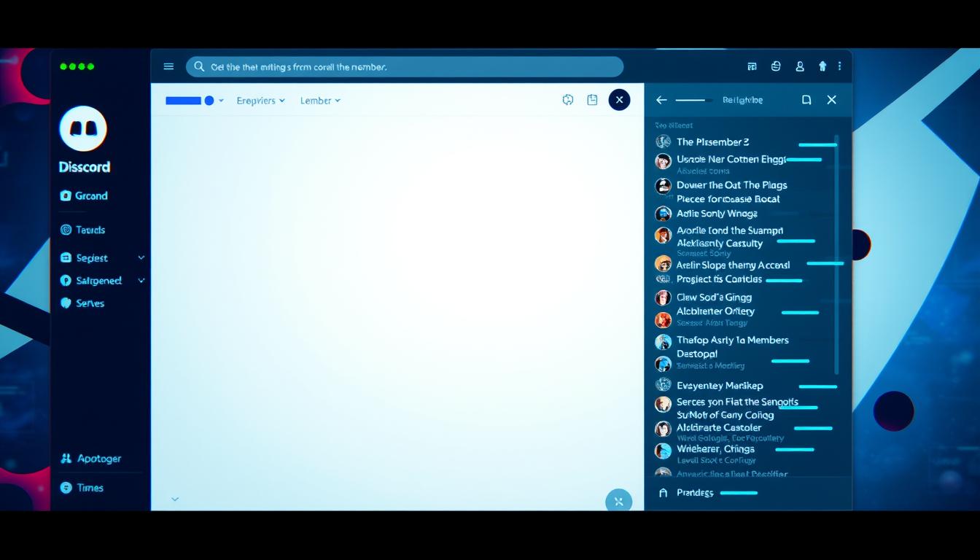Expand the Segiest sidebar section
980x560 pixels.
[141, 258]
